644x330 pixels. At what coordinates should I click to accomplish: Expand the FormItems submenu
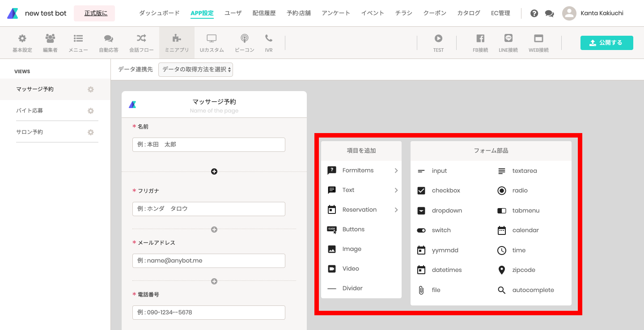(361, 170)
